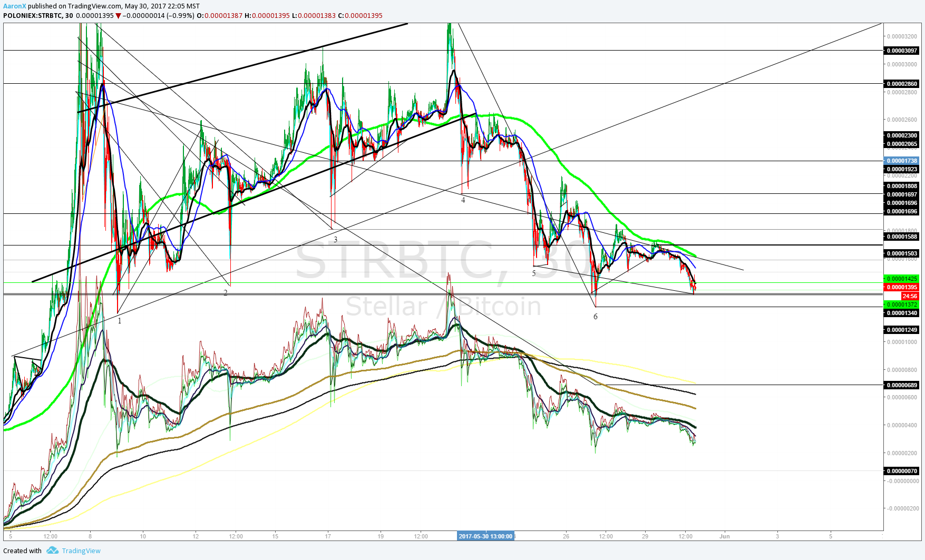
Task: Click the 0.00001923 price label
Action: coord(902,169)
